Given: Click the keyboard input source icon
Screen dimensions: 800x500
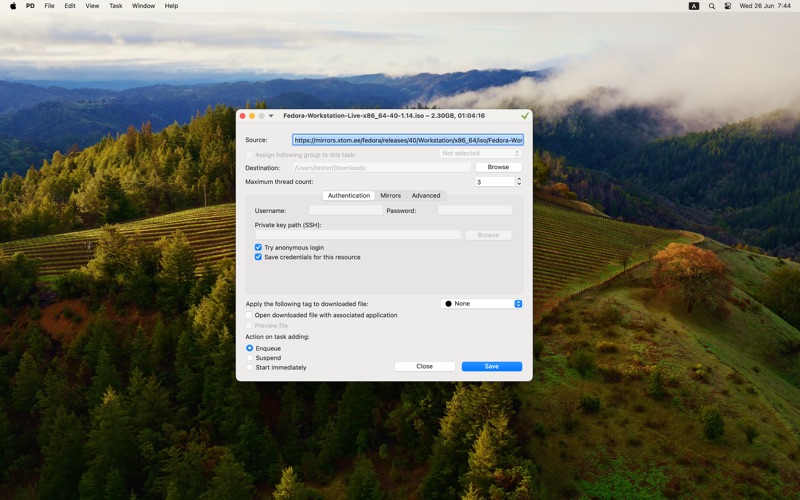Looking at the screenshot, I should (694, 6).
